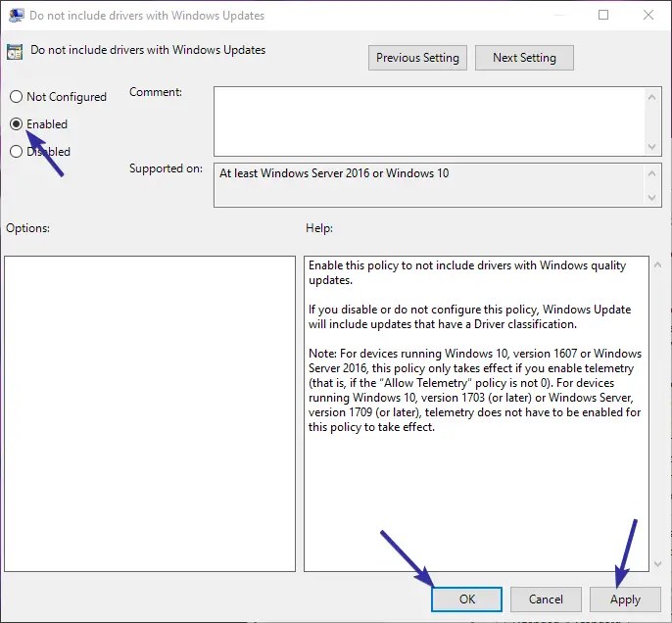
Task: Apply the policy changes
Action: point(625,599)
